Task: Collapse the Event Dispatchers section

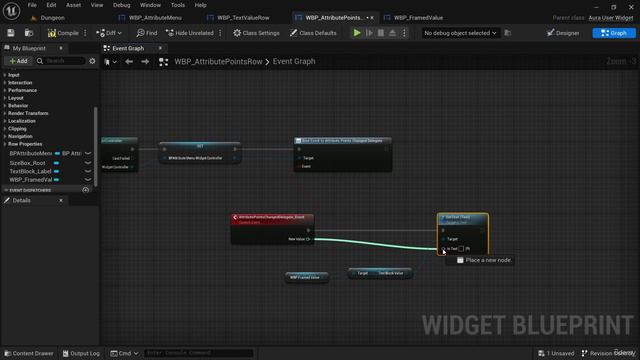Action: pos(6,190)
